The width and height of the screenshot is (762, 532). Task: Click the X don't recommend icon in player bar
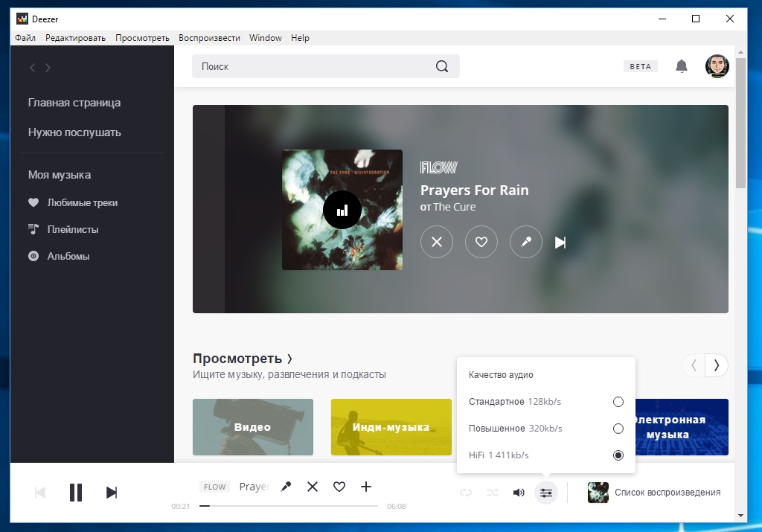coord(313,487)
